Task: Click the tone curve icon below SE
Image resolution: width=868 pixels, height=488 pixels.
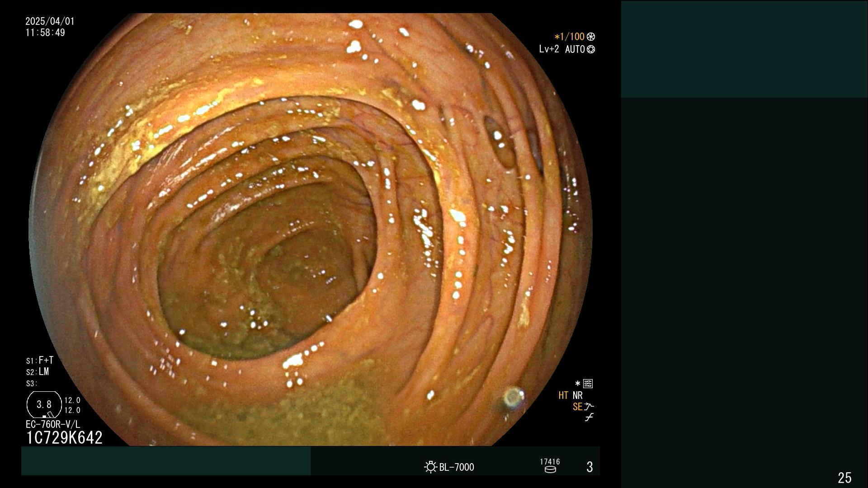Action: click(x=589, y=418)
